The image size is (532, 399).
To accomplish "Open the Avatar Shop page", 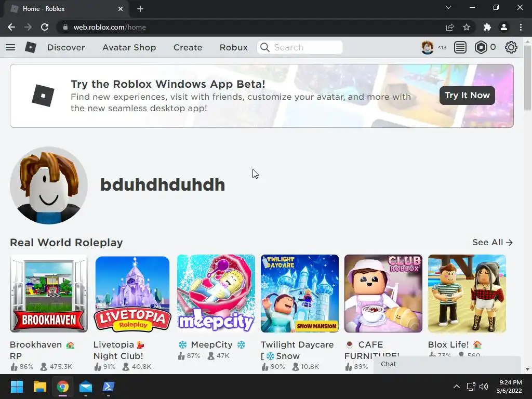I will (x=129, y=47).
